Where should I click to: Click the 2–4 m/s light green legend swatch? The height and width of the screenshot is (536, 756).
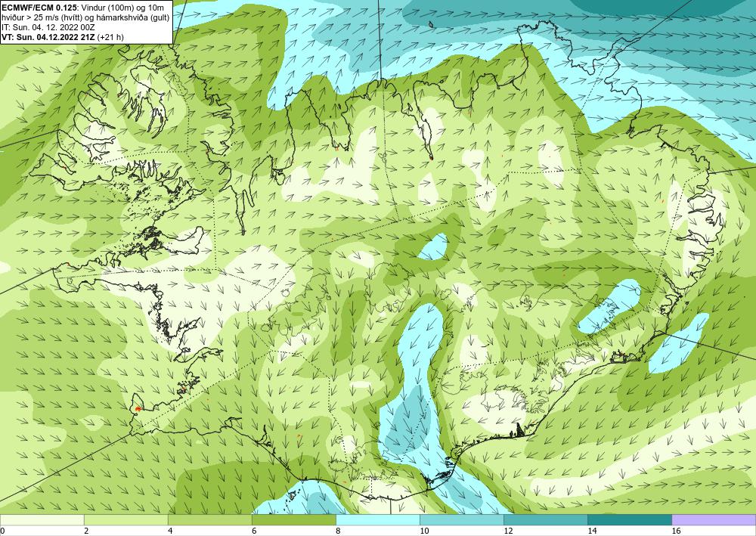[125, 520]
